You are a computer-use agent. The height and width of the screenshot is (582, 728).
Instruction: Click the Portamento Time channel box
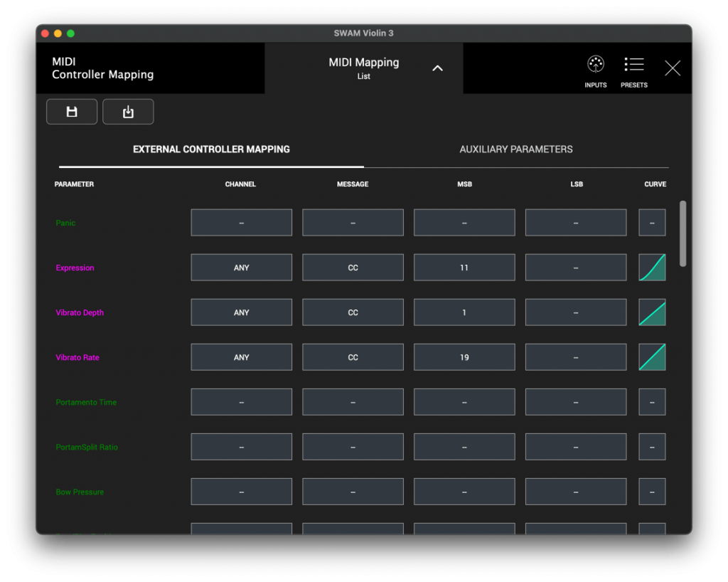[241, 402]
